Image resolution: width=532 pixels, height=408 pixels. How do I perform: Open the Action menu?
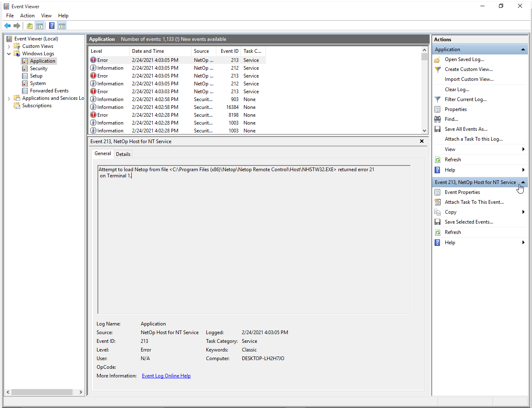point(27,16)
